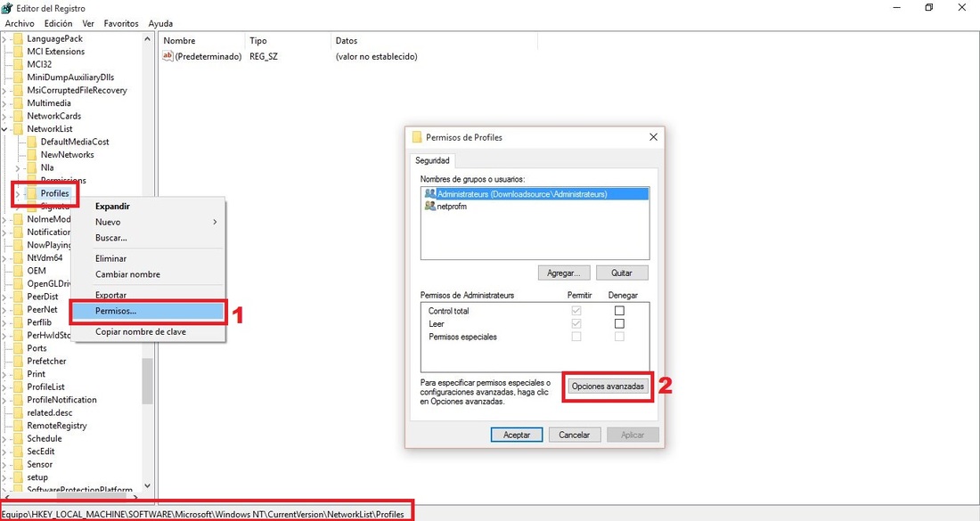Expand the NetworkCards tree node
Viewport: 980px width, 521px height.
(4, 116)
